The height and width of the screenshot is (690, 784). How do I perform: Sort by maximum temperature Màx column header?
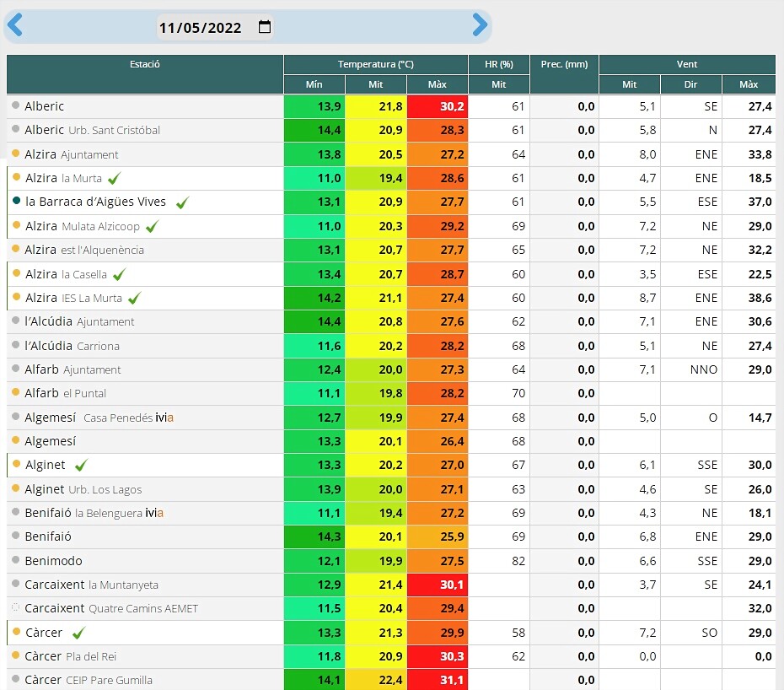438,84
